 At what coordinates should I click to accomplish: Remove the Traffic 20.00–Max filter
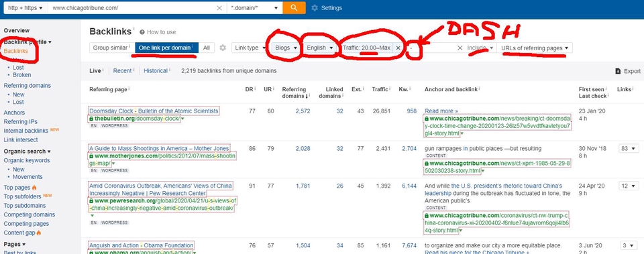(398, 48)
